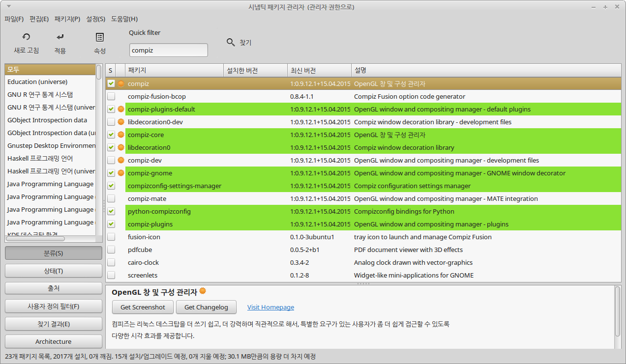This screenshot has width=626, height=364.
Task: Select the 모두 category
Action: click(50, 69)
